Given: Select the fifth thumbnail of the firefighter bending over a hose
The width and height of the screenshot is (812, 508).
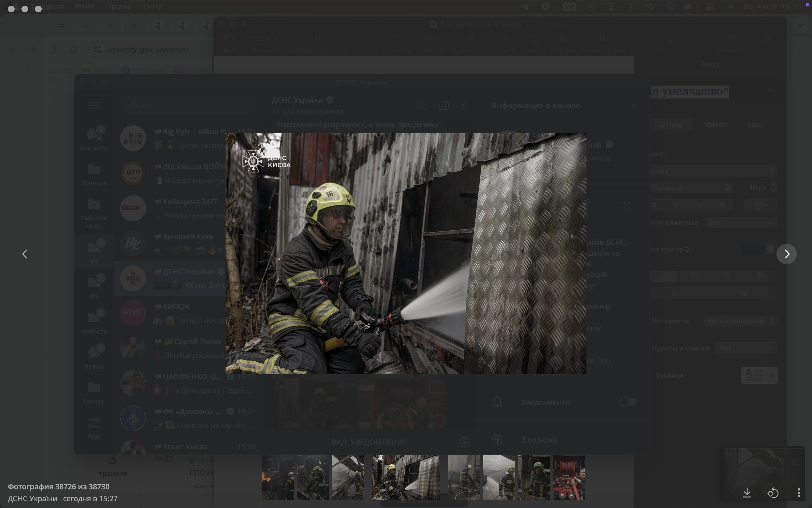Looking at the screenshot, I should click(x=464, y=478).
